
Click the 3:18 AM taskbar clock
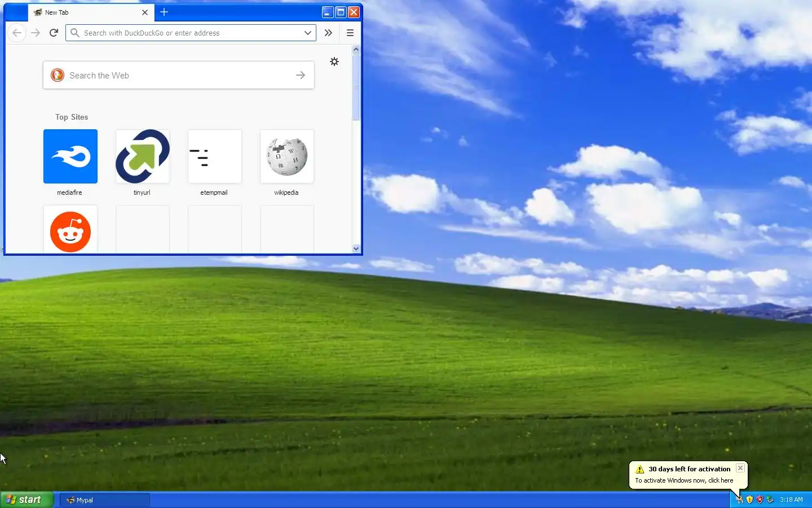point(791,500)
